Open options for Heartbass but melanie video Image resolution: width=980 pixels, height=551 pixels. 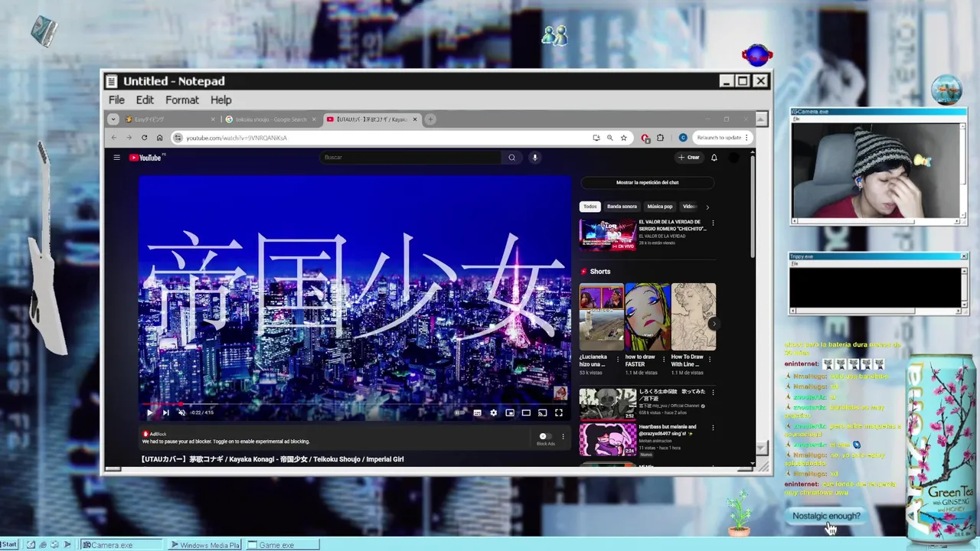pos(713,428)
